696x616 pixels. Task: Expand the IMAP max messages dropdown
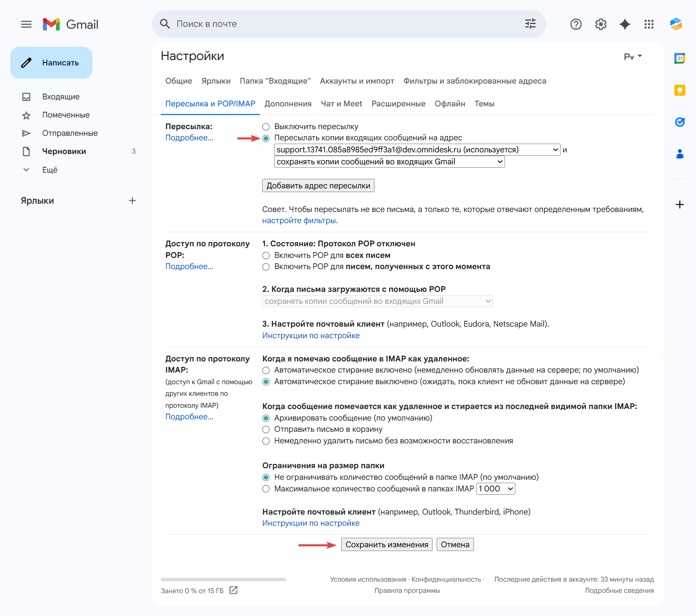coord(495,489)
